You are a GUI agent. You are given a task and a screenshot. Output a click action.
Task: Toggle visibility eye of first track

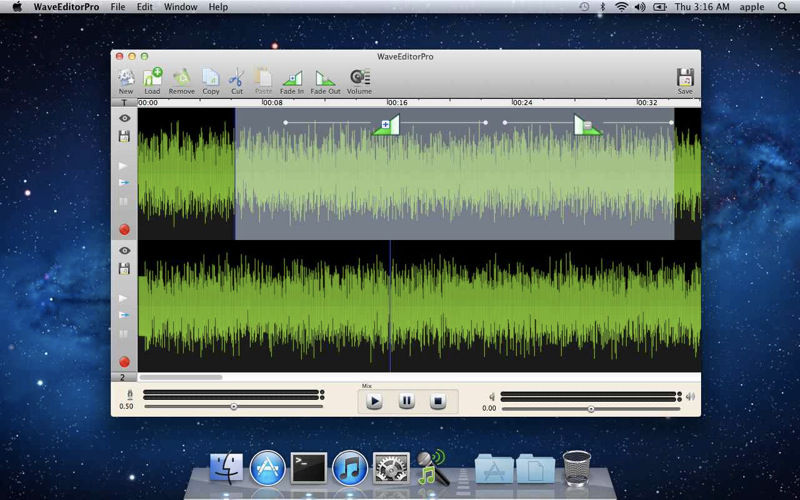(124, 118)
